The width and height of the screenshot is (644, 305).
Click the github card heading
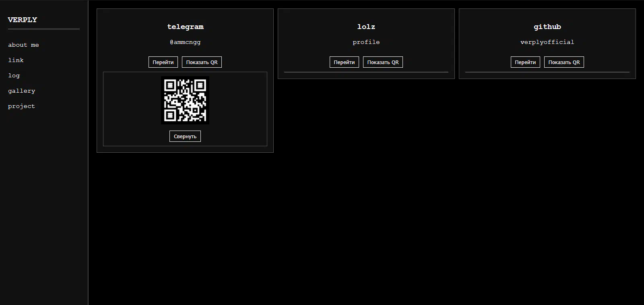547,27
